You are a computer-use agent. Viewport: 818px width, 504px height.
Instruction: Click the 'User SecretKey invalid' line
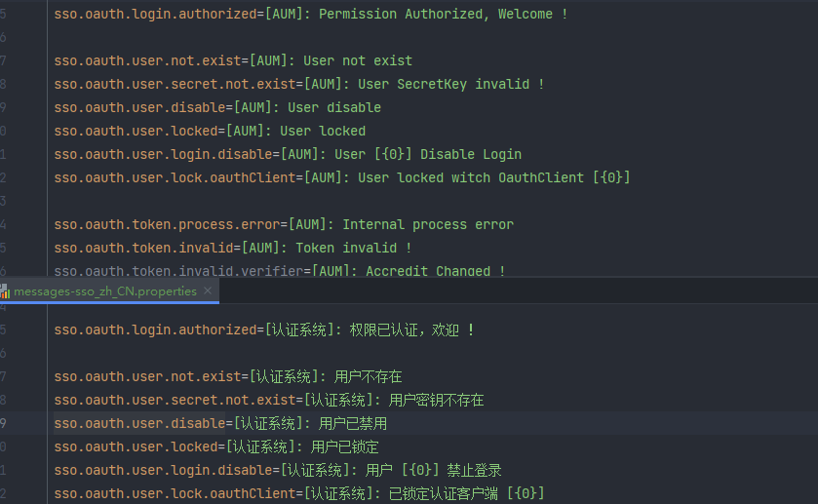tap(299, 84)
